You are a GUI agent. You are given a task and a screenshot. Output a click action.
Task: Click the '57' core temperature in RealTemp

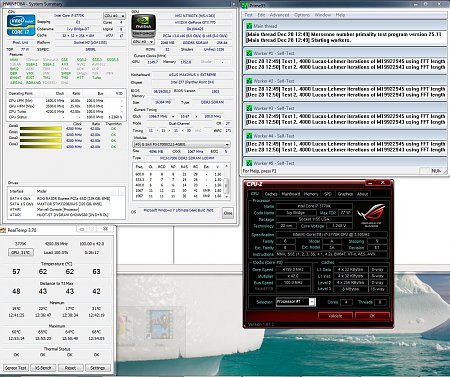click(x=16, y=272)
